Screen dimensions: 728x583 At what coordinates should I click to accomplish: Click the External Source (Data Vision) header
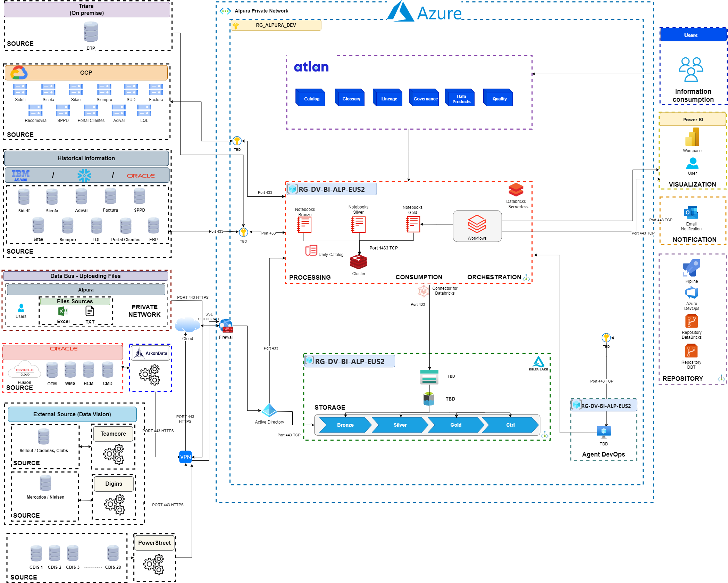click(x=72, y=414)
